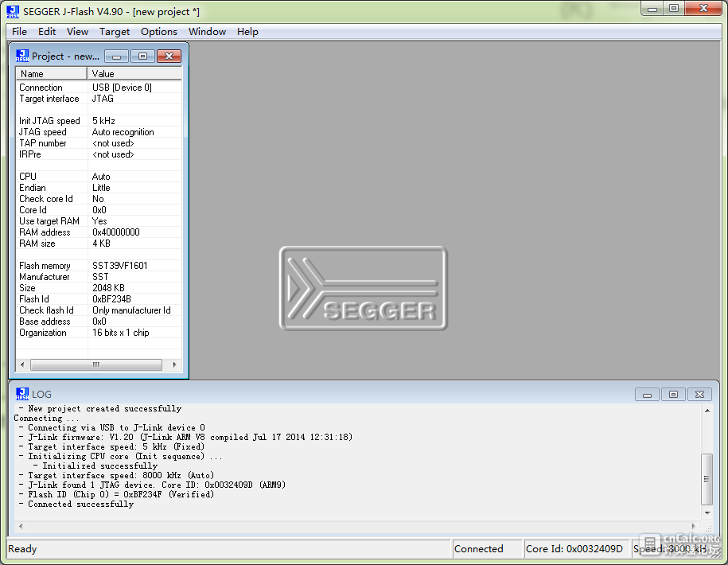This screenshot has height=565, width=728.
Task: Click the SEGGER J-Flash application icon in the title bar
Action: pyautogui.click(x=13, y=12)
